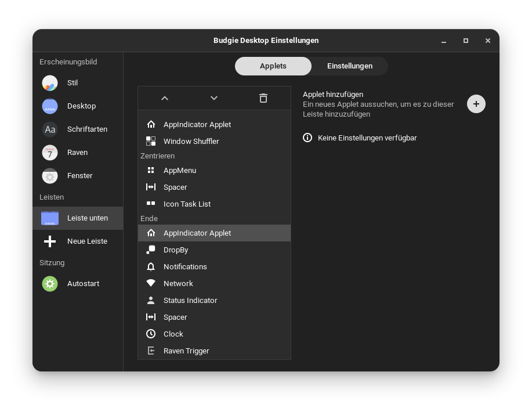Select AppIndicator Applet under Ende section
The width and height of the screenshot is (532, 408).
click(214, 233)
